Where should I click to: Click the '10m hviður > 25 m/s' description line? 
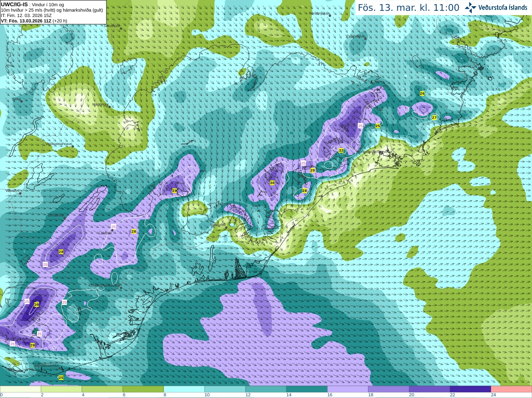coord(52,10)
